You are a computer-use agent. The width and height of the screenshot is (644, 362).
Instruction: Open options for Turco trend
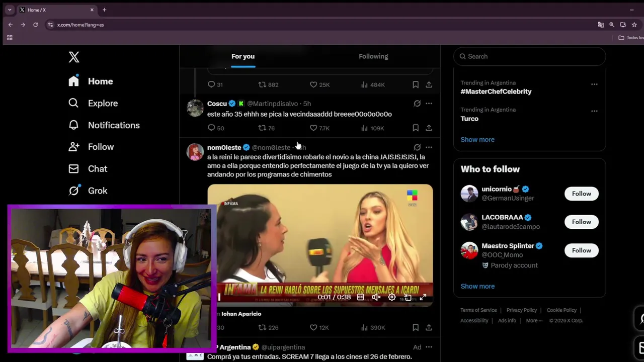594,111
